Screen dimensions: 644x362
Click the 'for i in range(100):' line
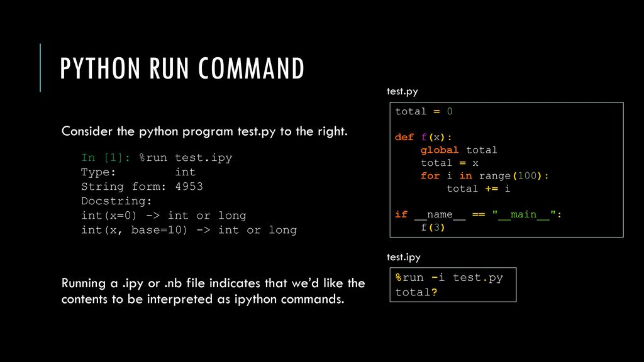tap(485, 176)
